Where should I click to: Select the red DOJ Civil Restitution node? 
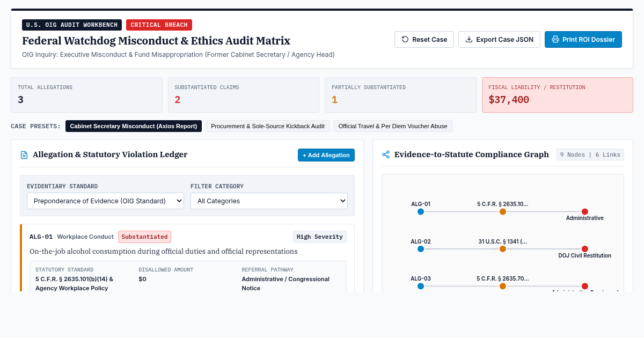[x=585, y=249]
